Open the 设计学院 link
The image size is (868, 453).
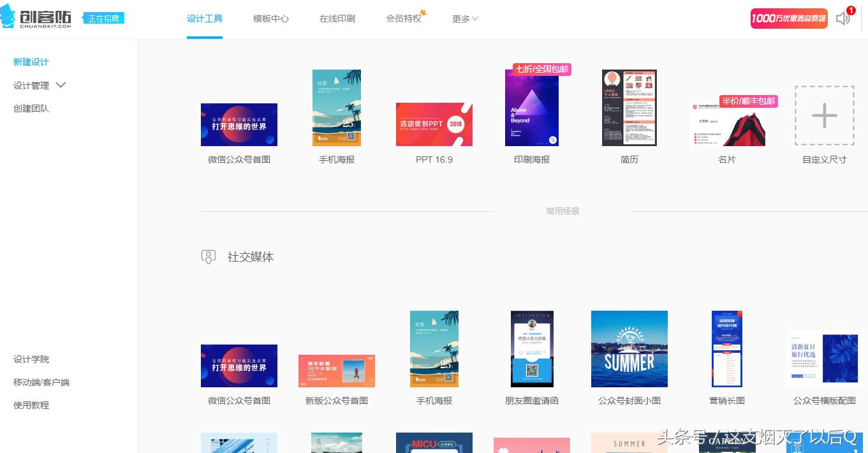[31, 359]
